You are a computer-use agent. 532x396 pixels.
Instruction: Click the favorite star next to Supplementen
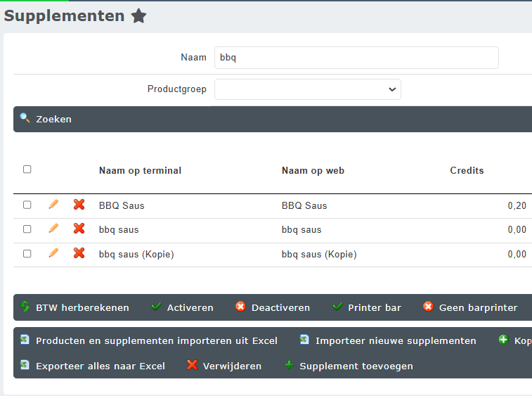pos(139,16)
